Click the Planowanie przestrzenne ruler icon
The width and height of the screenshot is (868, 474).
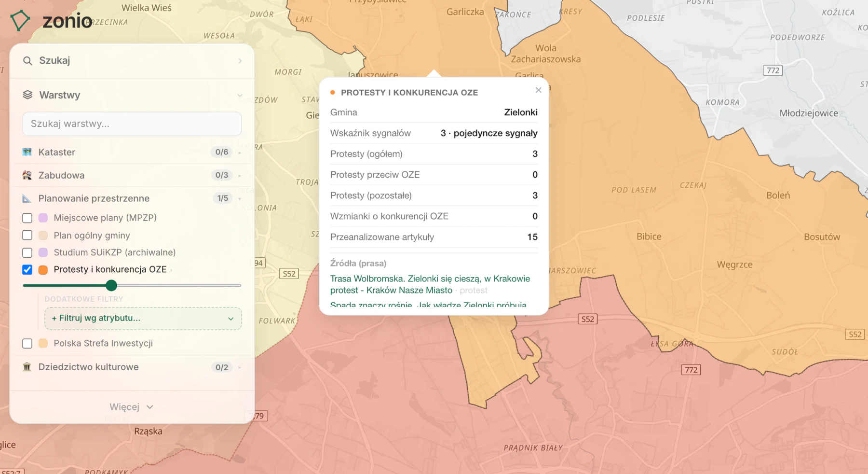pyautogui.click(x=27, y=198)
